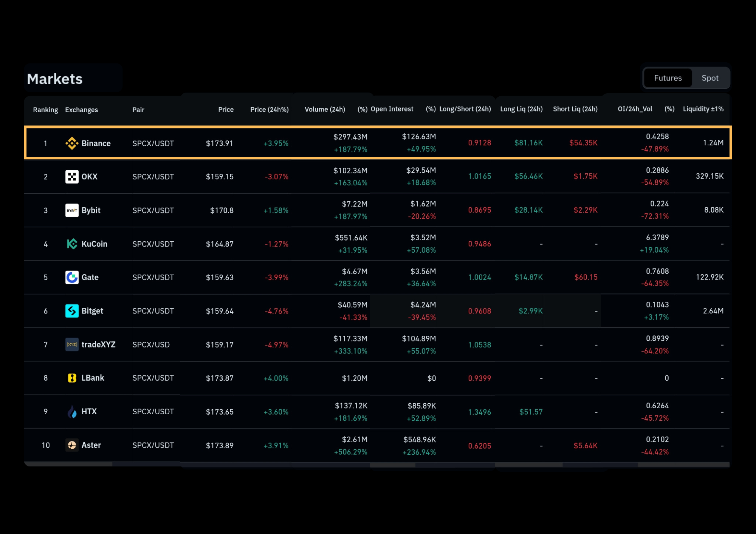756x534 pixels.
Task: Click the LBank exchange logo icon
Action: [x=72, y=378]
